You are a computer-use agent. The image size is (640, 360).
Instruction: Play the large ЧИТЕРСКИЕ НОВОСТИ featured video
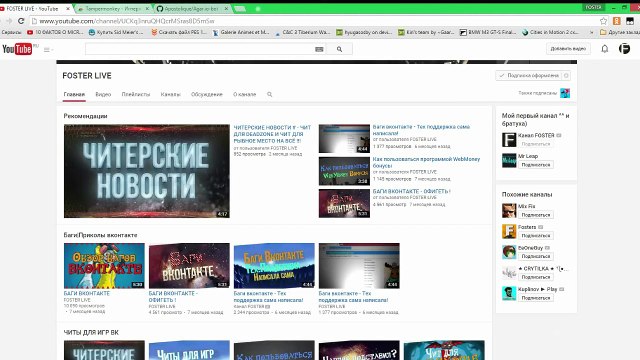pos(147,171)
